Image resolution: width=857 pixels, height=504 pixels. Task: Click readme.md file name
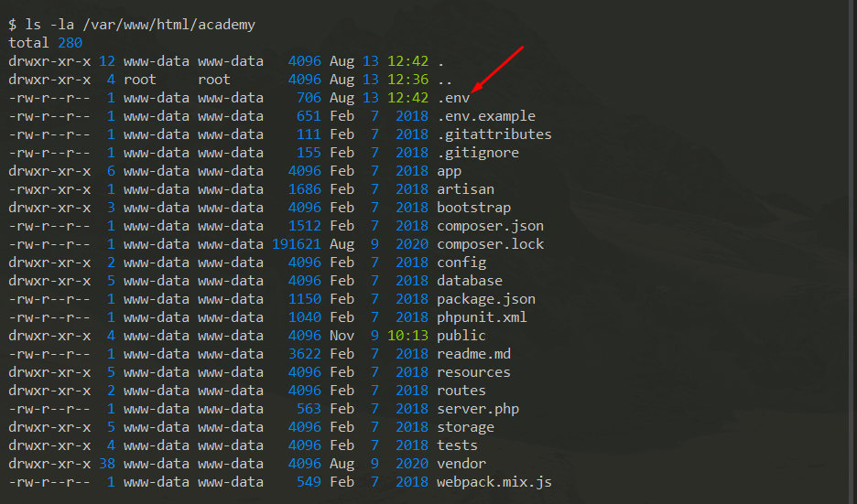474,354
